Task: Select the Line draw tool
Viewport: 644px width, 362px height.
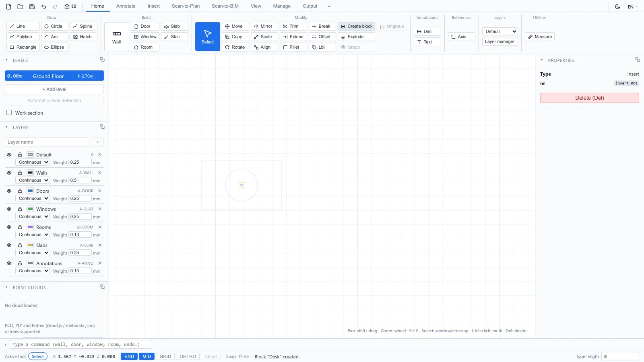Action: (x=23, y=26)
